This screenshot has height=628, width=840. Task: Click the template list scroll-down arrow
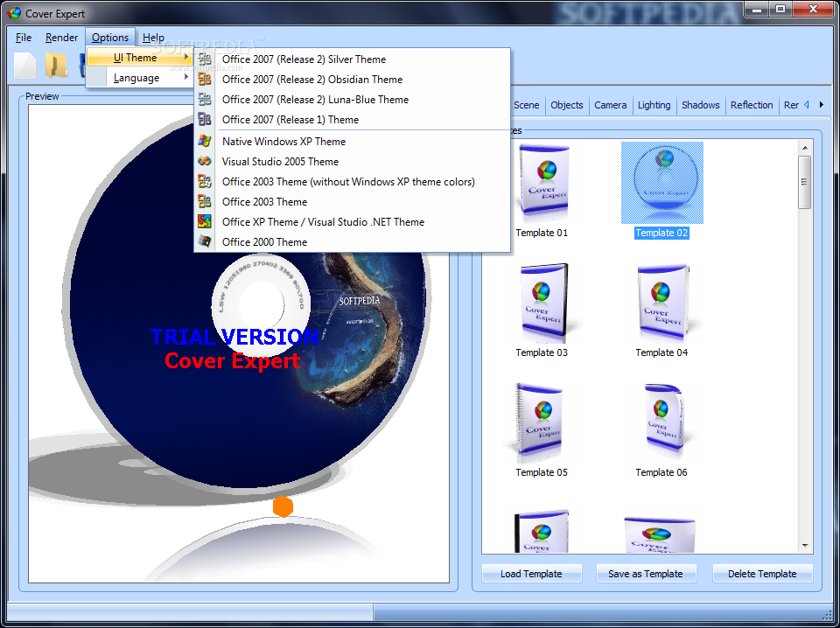[805, 546]
